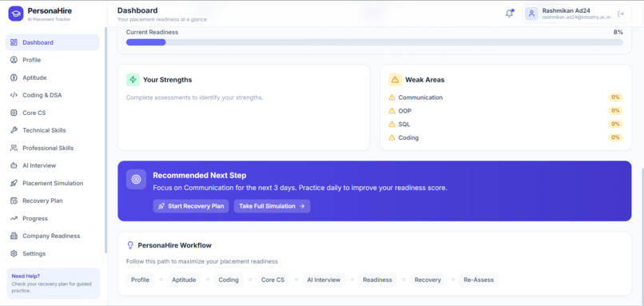Click the user avatar icon
Screen dimensions: 644x306
pyautogui.click(x=531, y=14)
